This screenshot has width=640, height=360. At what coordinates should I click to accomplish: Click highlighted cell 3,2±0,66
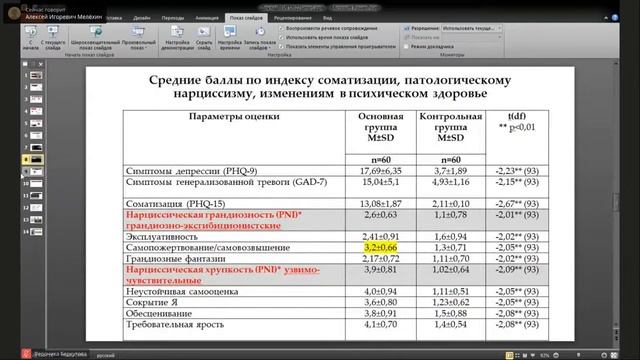380,247
